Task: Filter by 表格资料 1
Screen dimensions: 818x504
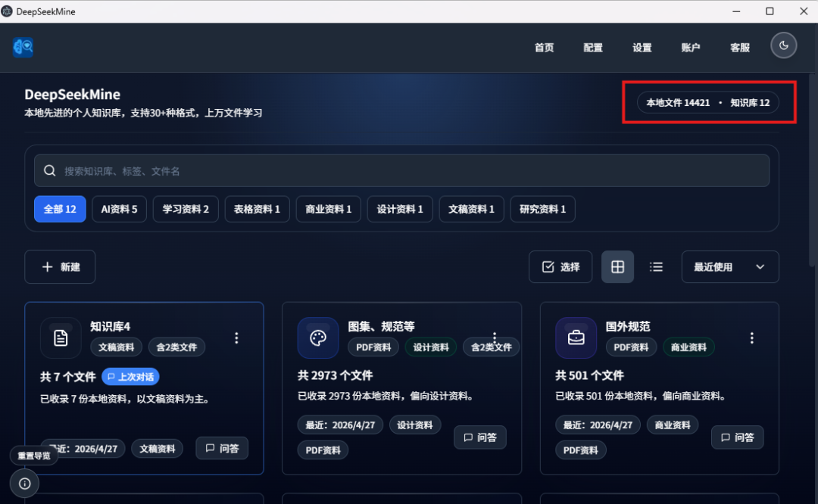Action: [258, 209]
